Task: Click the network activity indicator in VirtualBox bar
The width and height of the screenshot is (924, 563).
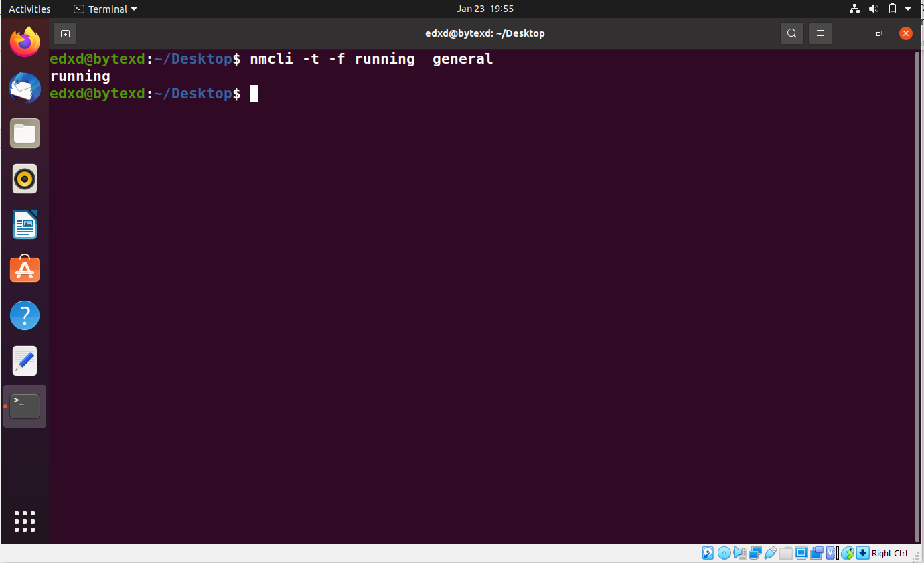Action: coord(755,553)
